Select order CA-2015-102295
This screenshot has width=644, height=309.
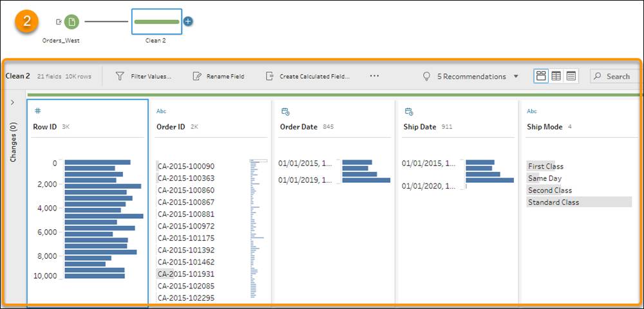pyautogui.click(x=186, y=297)
